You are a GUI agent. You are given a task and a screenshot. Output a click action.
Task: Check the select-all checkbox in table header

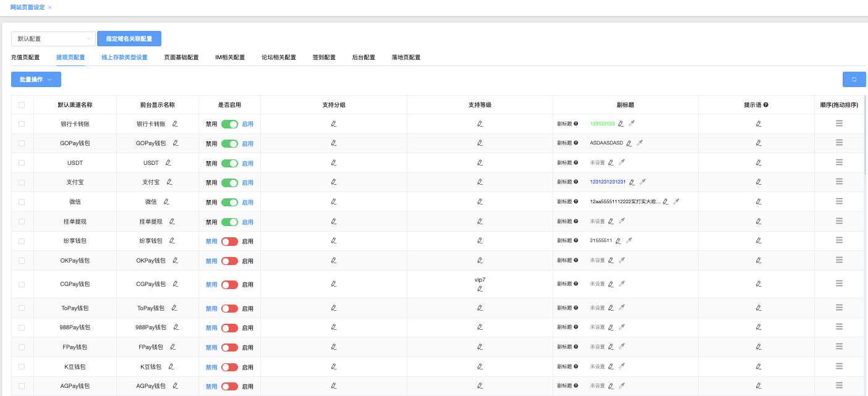coord(22,105)
